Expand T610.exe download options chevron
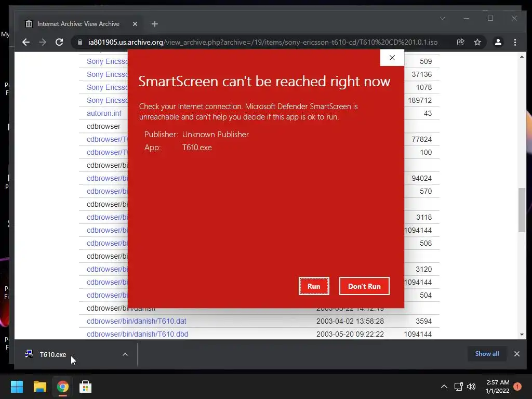Viewport: 532px width, 399px height. click(x=125, y=354)
